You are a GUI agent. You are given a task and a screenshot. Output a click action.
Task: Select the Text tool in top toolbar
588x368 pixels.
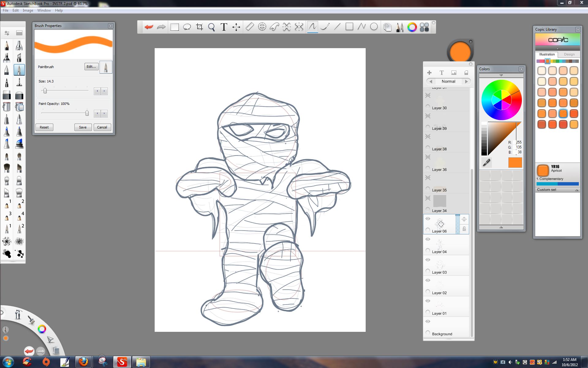224,27
